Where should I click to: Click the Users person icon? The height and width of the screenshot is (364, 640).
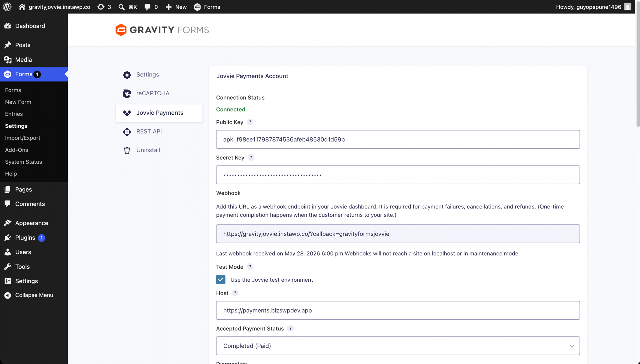point(8,252)
